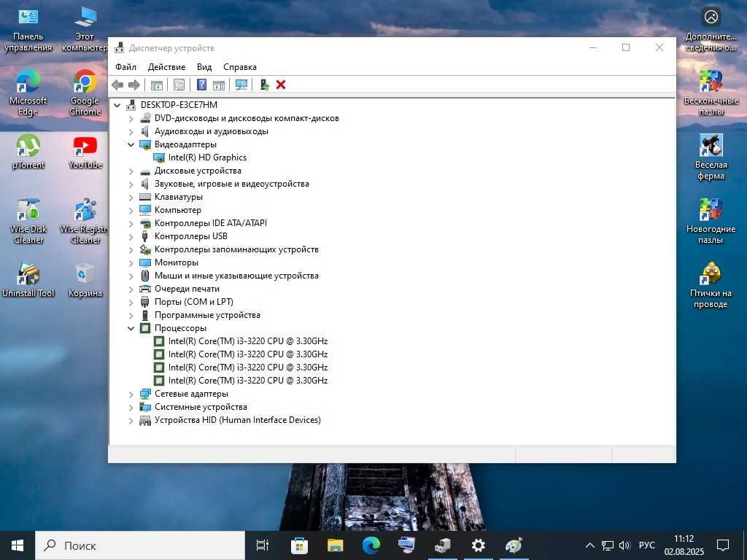The width and height of the screenshot is (747, 560).
Task: Click the Поиск taskbar search field
Action: 140,545
